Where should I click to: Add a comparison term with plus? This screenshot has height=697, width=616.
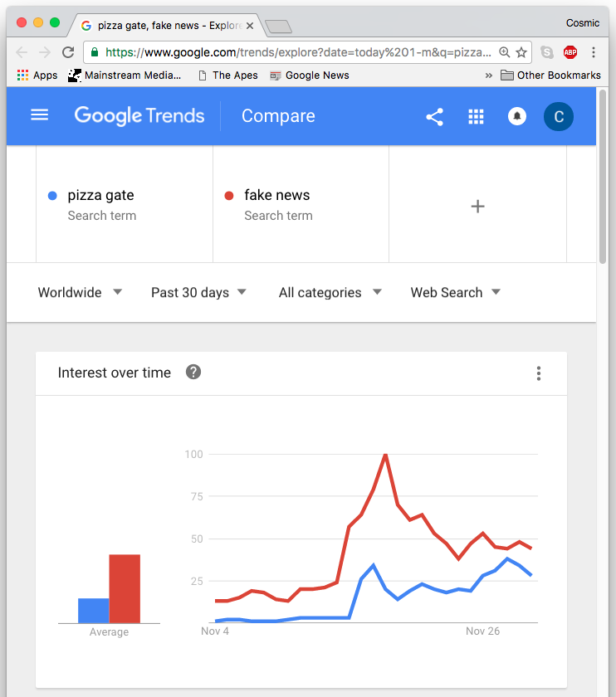(x=477, y=207)
